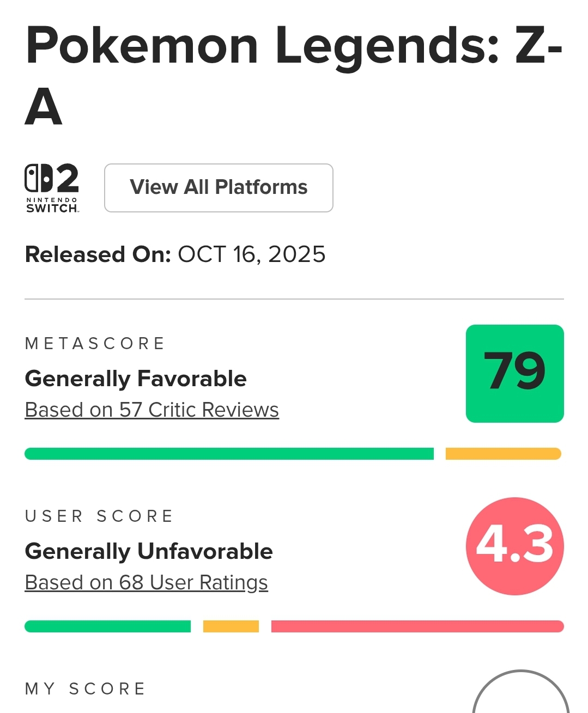Open the Based on 57 Critic Reviews link
Image resolution: width=588 pixels, height=713 pixels.
pos(152,410)
